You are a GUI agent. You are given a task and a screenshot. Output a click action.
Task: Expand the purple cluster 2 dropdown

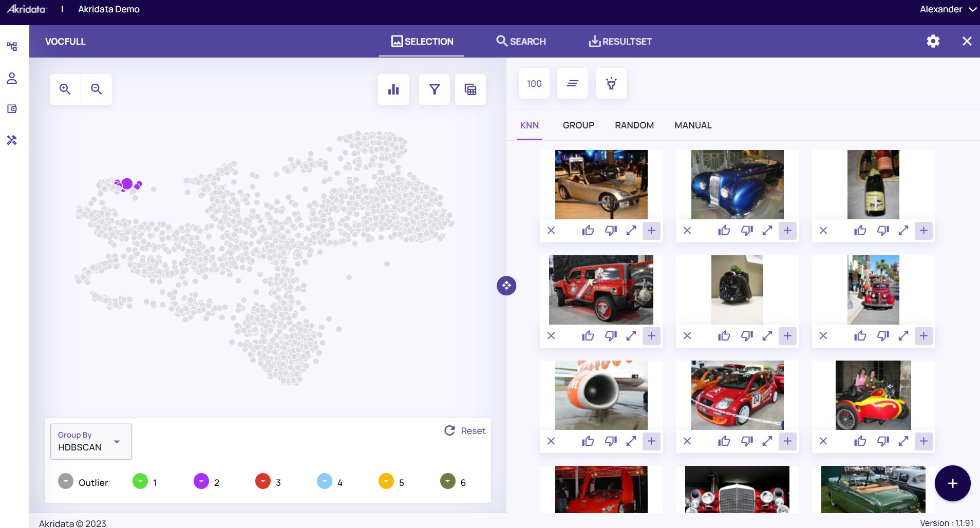pos(201,481)
